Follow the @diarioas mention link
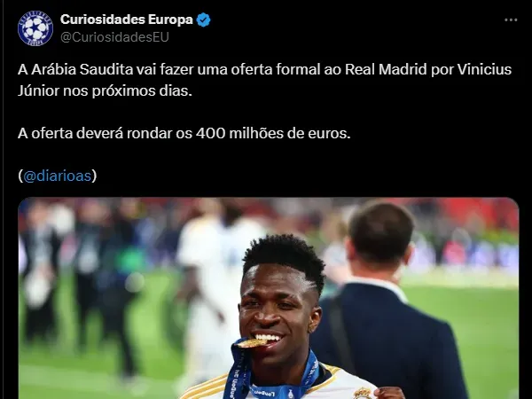 coord(58,176)
